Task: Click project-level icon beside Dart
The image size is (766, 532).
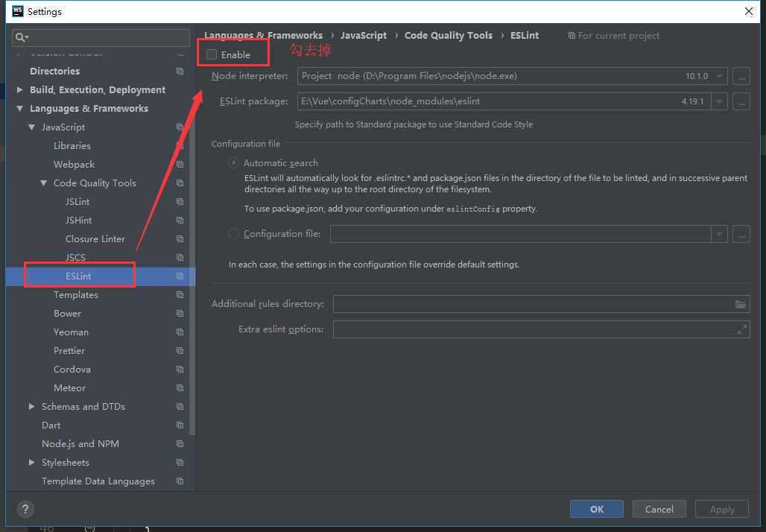Action: click(x=180, y=425)
